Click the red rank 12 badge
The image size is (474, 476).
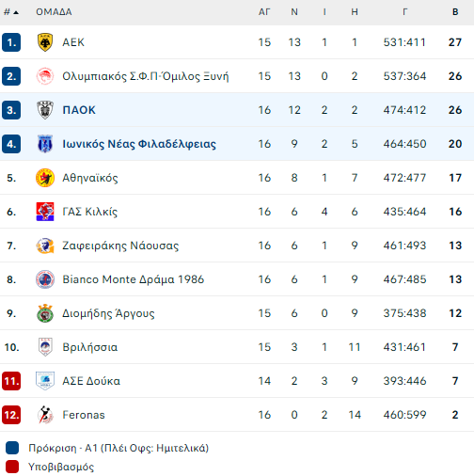(11, 415)
